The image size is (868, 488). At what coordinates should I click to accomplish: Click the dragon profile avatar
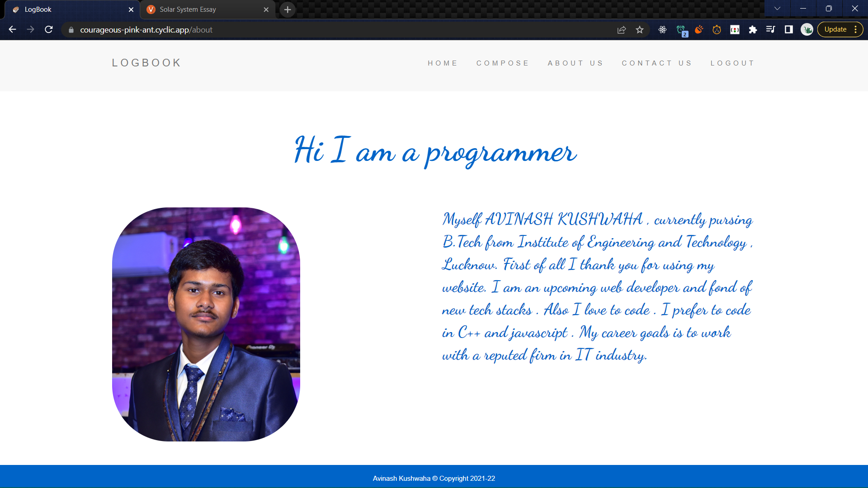point(807,29)
